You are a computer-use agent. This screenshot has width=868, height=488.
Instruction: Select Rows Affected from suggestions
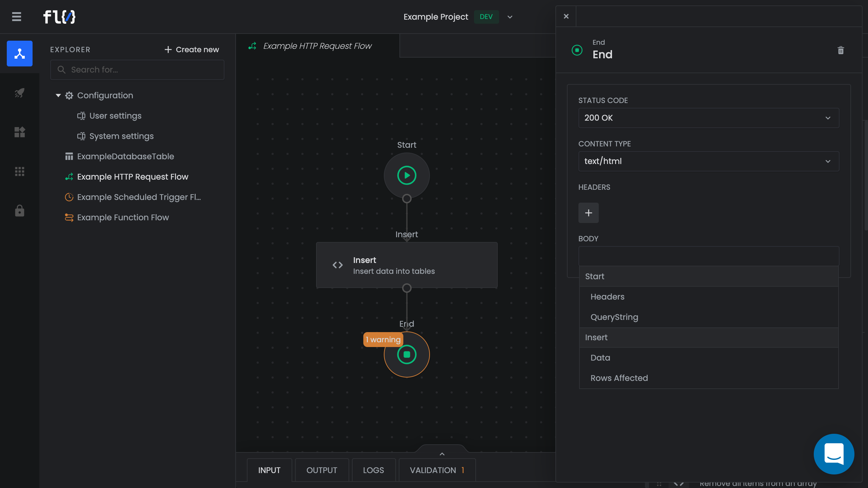point(619,378)
